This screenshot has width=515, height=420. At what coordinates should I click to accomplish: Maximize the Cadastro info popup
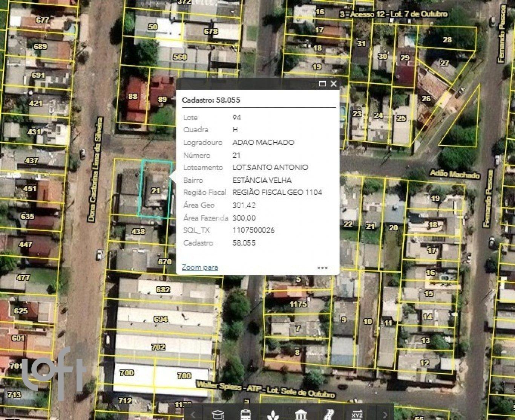(322, 84)
